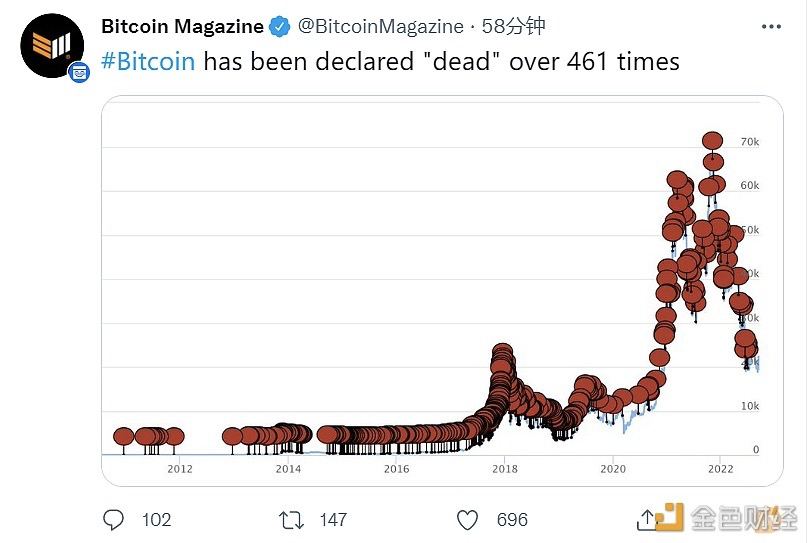Image resolution: width=809 pixels, height=543 pixels.
Task: Click the blue verified badge
Action: coord(281,26)
